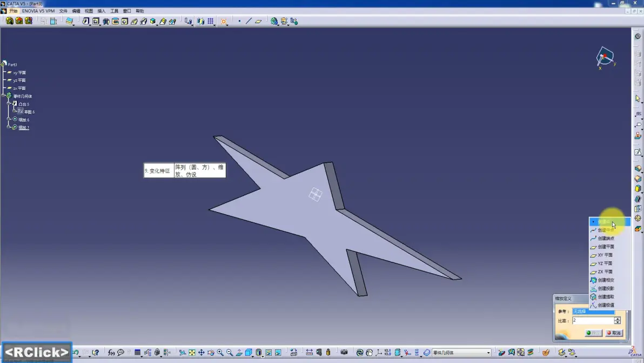Increase the ratio with the up stepper arrow
The width and height of the screenshot is (644, 363).
coord(618,319)
